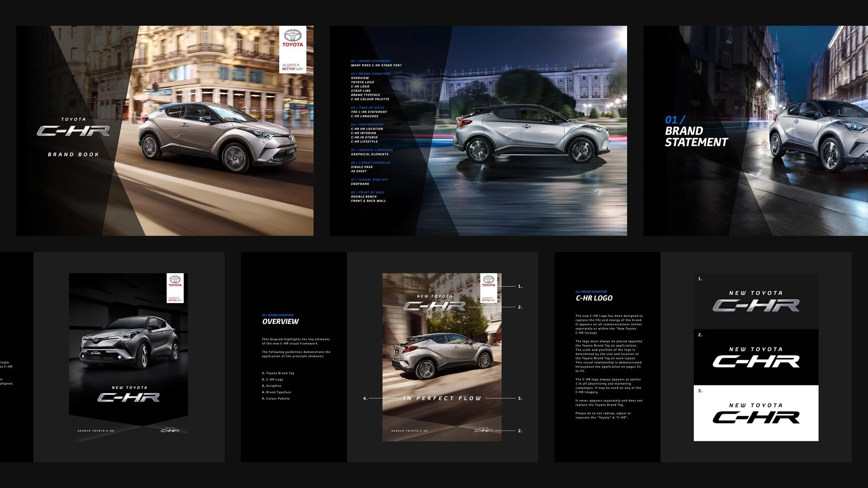Open '01 / BRAND STATEMENT' in the contents list
This screenshot has height=488, width=868.
371,61
